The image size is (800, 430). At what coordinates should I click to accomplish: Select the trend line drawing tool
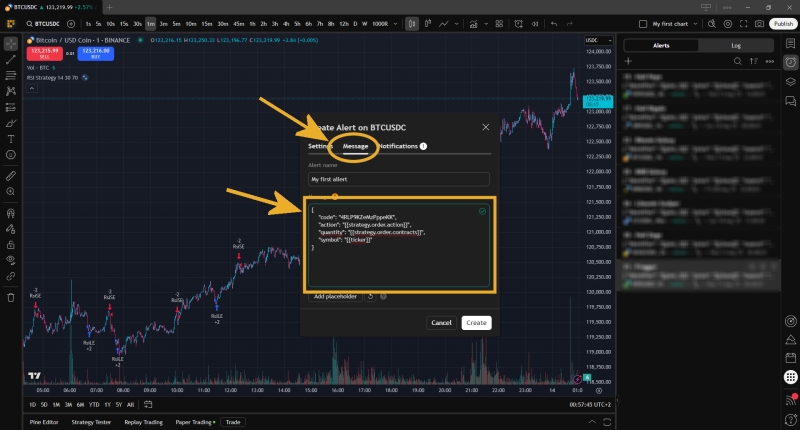click(x=11, y=60)
